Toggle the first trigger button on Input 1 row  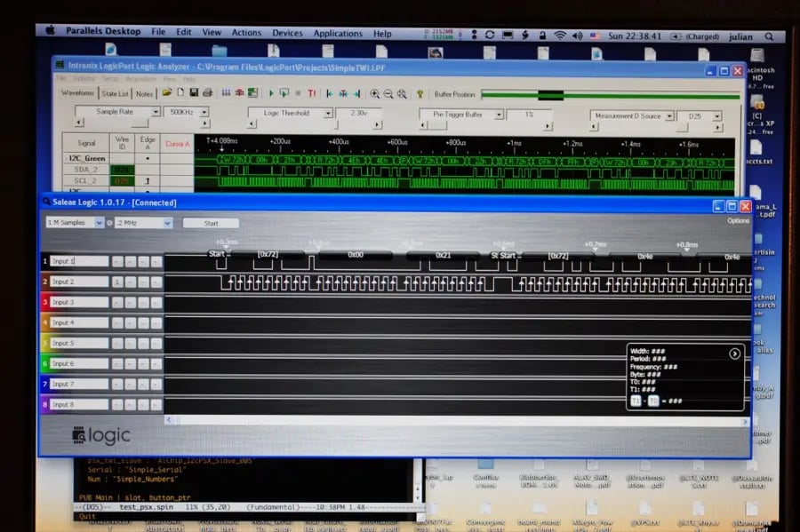pyautogui.click(x=117, y=261)
